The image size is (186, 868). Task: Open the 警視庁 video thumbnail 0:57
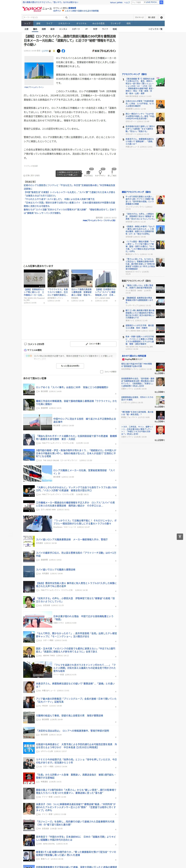pos(34,279)
